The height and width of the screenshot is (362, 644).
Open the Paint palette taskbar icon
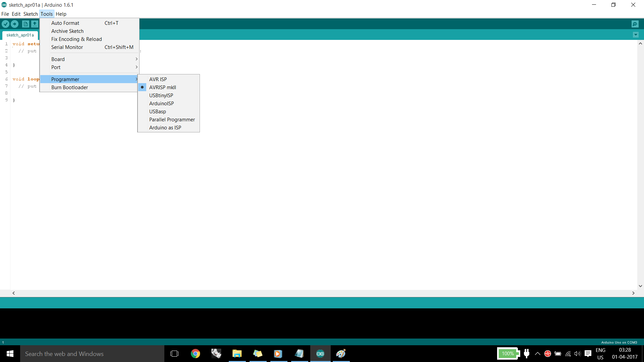[341, 354]
